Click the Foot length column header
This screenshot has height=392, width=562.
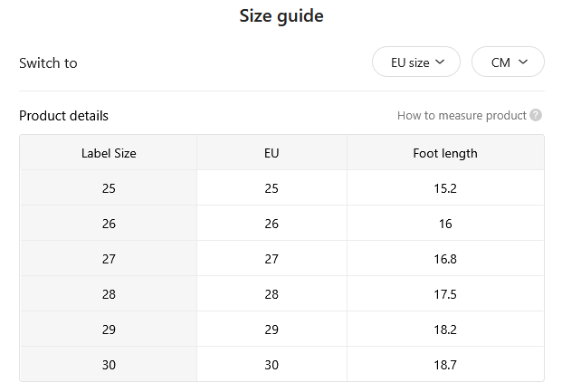pyautogui.click(x=445, y=153)
